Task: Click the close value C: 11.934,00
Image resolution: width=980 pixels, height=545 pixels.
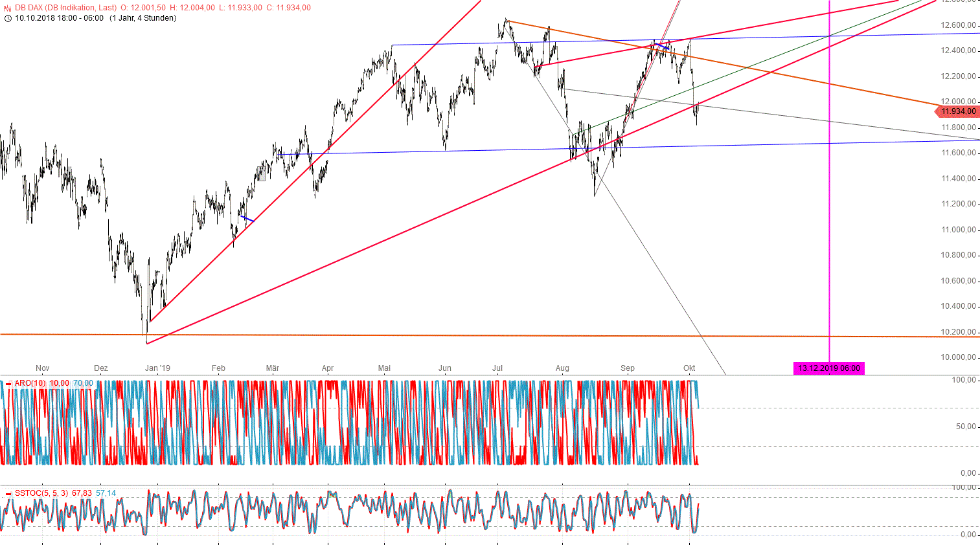Action: coord(288,8)
